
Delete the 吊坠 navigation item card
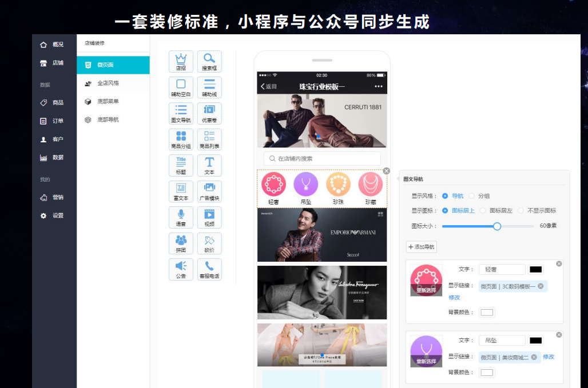559,335
